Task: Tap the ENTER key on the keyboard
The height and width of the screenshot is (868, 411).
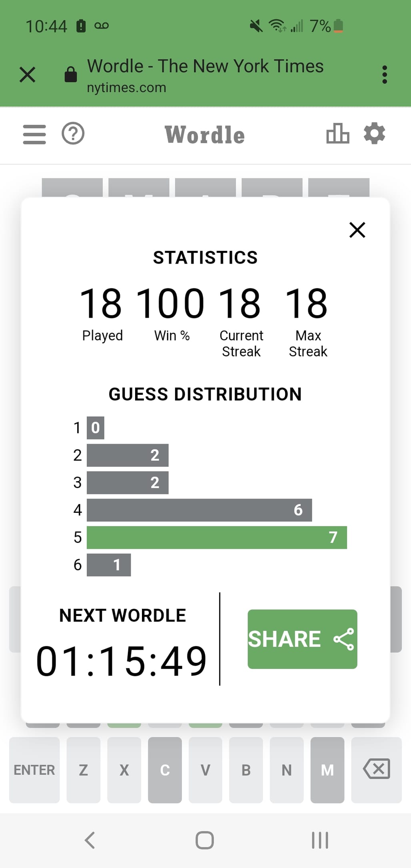Action: coord(34,770)
